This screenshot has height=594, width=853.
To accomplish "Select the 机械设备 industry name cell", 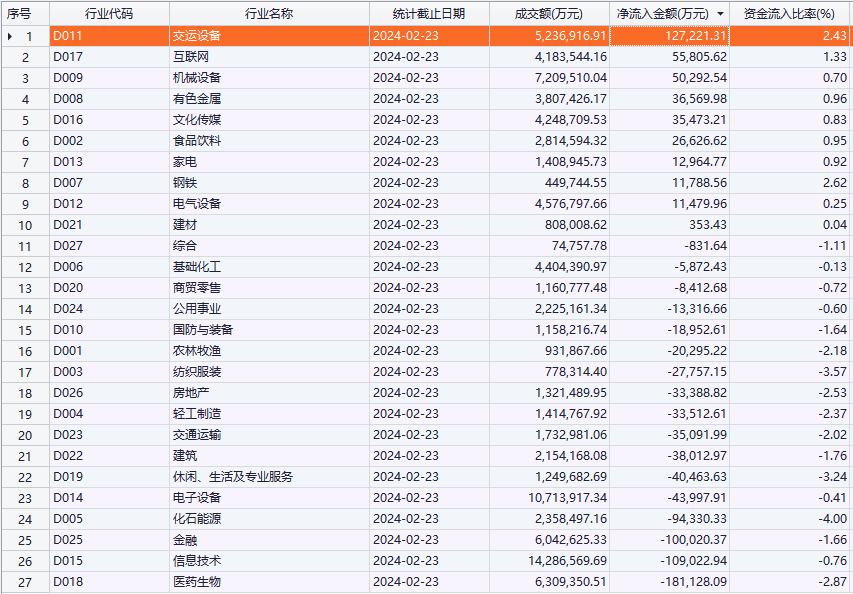I will 197,78.
